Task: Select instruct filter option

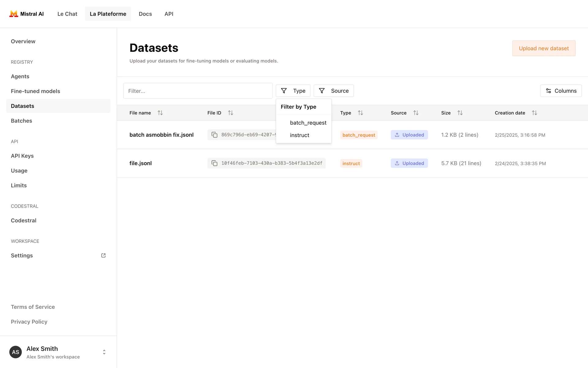Action: [299, 135]
